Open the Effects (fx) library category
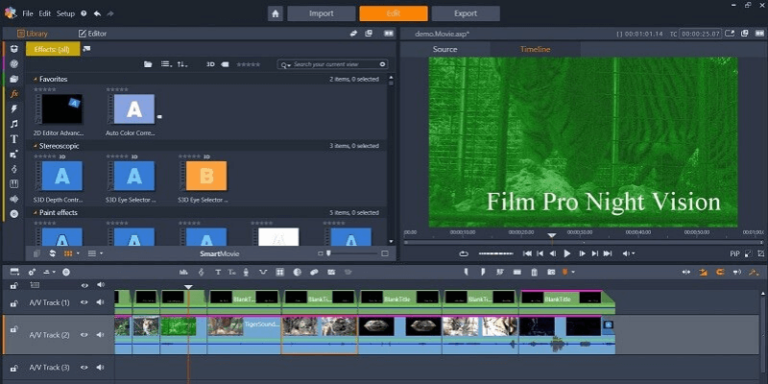768x384 pixels. tap(14, 94)
